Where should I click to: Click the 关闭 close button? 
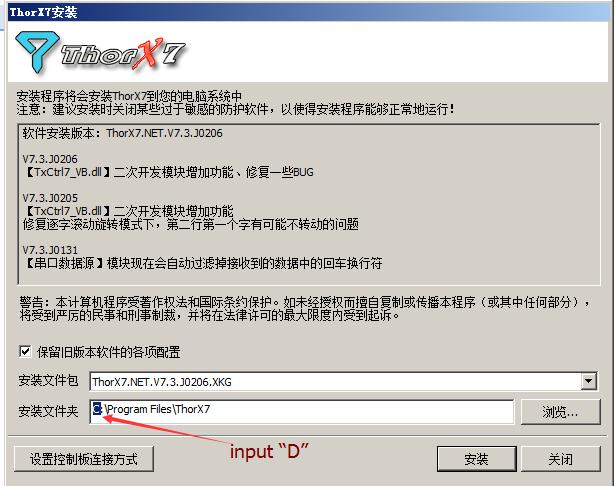pos(560,459)
